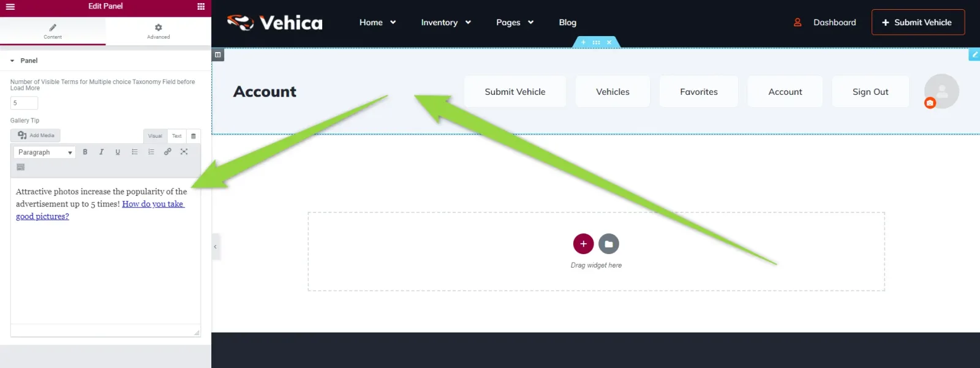Apply bold formatting in Gallery Tip editor

coord(85,152)
